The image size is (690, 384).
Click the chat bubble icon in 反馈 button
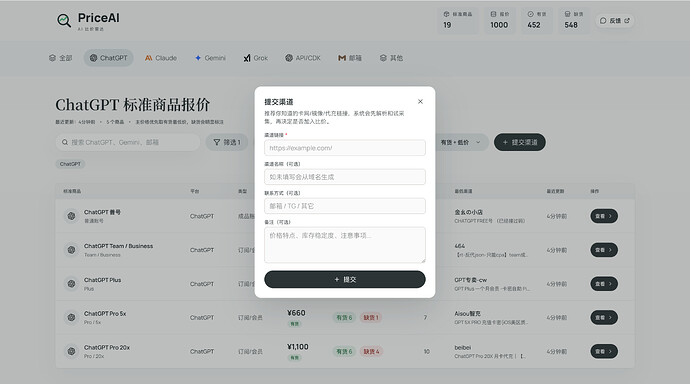click(x=603, y=21)
